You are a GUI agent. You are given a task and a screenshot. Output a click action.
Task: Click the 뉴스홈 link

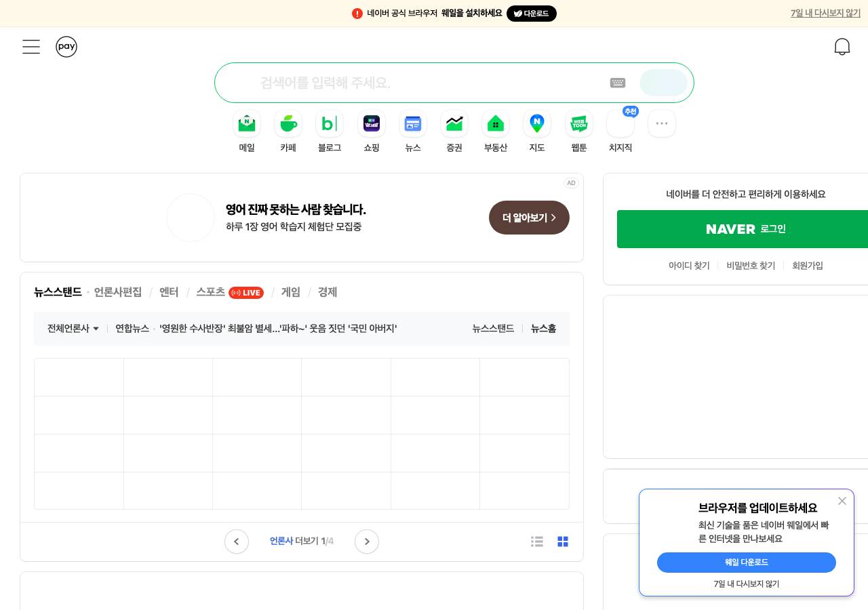click(x=543, y=329)
